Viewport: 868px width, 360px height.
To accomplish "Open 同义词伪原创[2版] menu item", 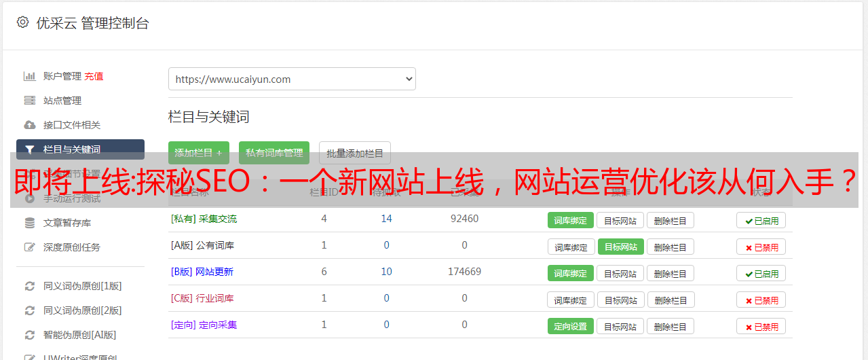I will coord(83,310).
